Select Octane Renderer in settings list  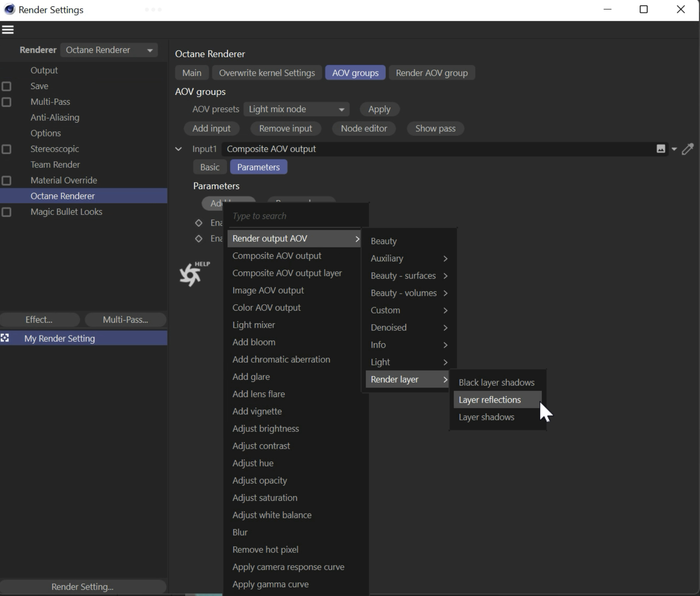[84, 196]
